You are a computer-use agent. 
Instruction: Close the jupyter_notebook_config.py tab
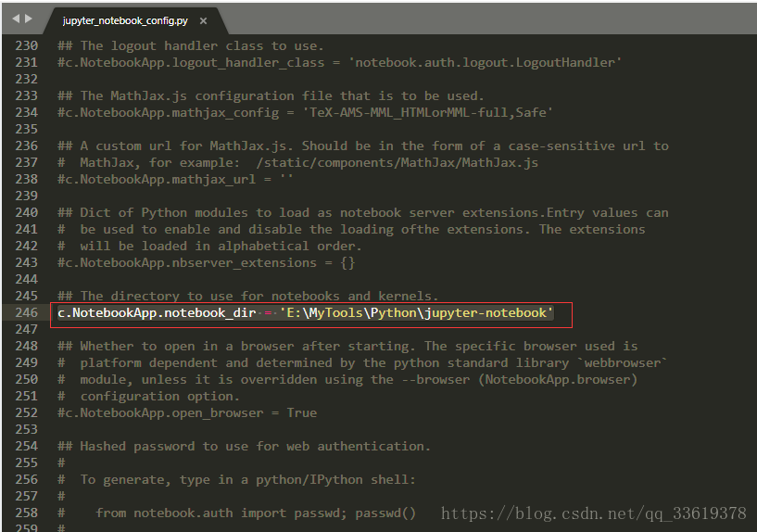[203, 20]
